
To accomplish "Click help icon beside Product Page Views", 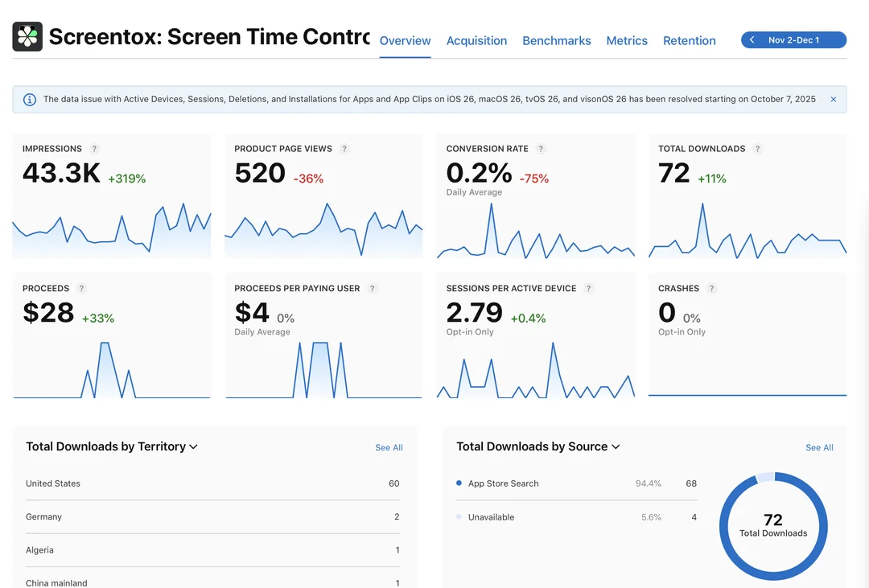I will tap(344, 149).
